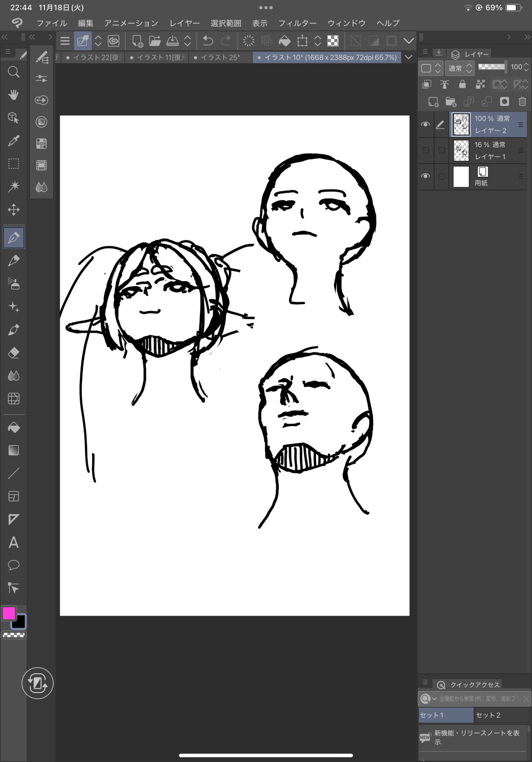Select the pink main color swatch
Viewport: 532px width, 762px height.
pos(9,613)
